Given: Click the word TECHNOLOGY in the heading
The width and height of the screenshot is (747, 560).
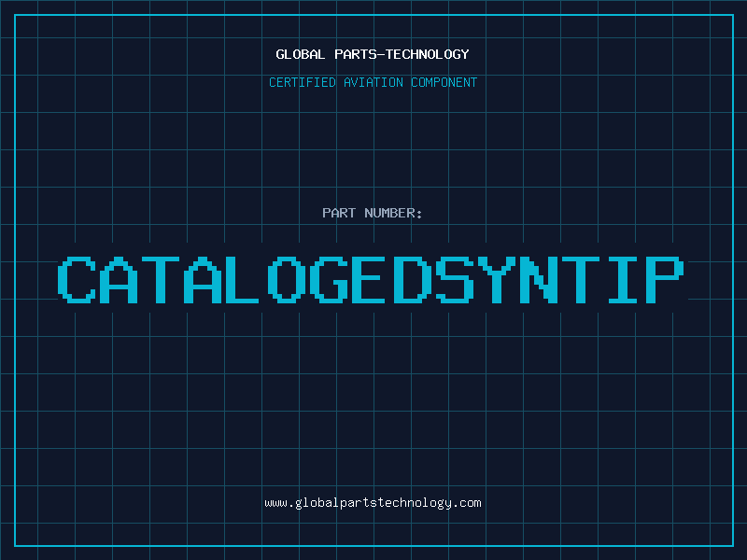Looking at the screenshot, I should 427,54.
